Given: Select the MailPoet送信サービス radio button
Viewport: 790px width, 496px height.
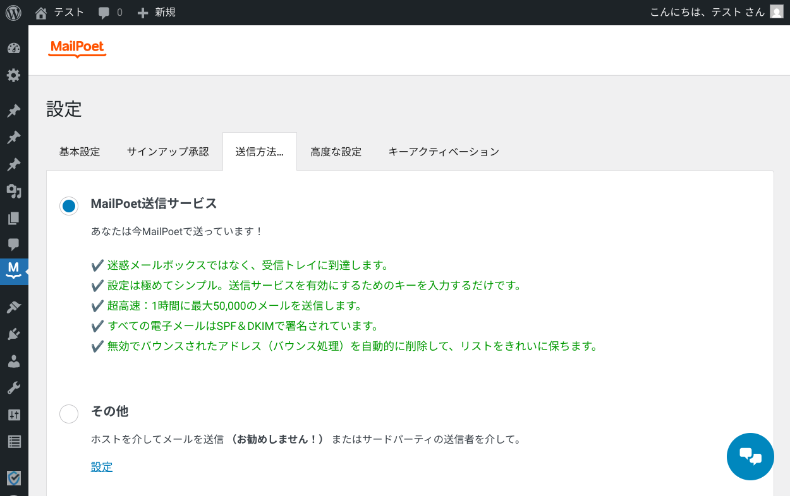Looking at the screenshot, I should coord(69,206).
